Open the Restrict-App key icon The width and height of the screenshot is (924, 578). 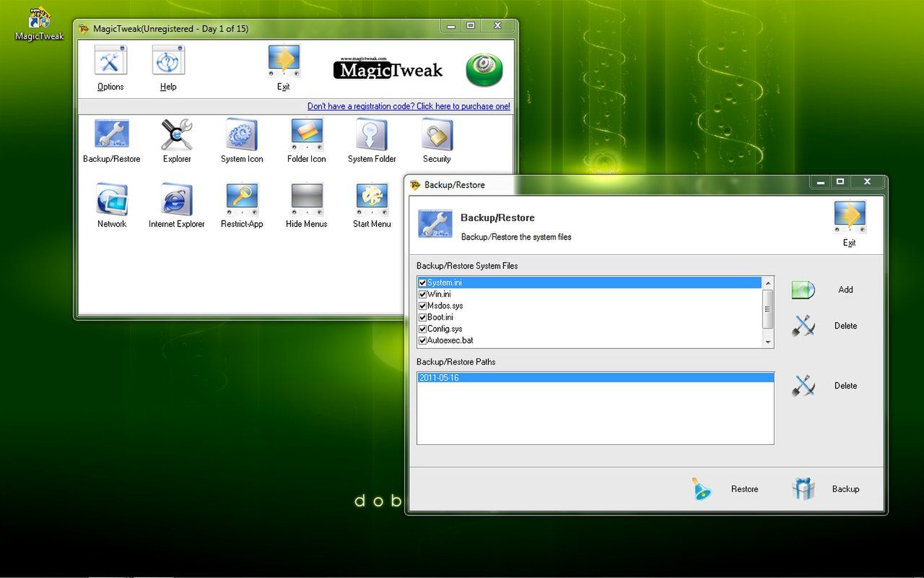click(242, 199)
